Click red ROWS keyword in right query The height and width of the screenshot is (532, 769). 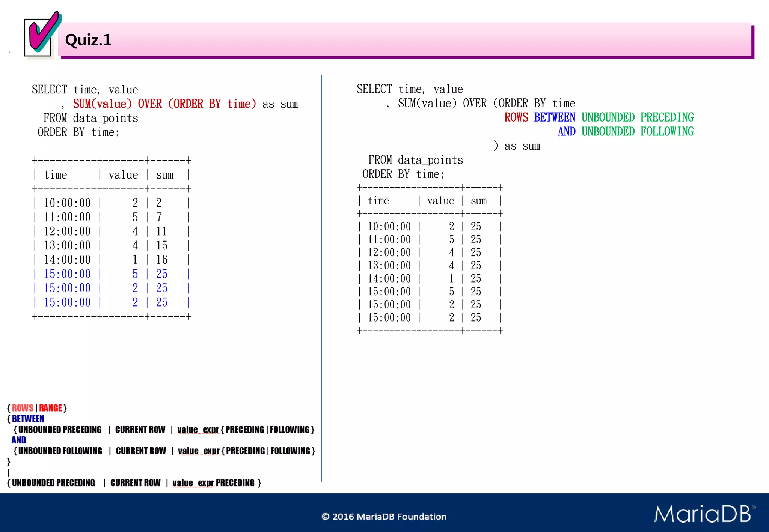pyautogui.click(x=516, y=117)
